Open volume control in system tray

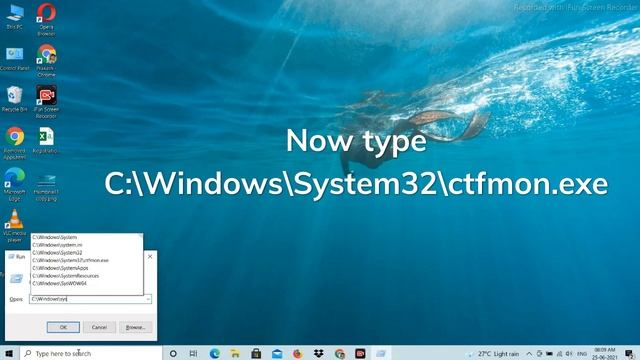[569, 354]
